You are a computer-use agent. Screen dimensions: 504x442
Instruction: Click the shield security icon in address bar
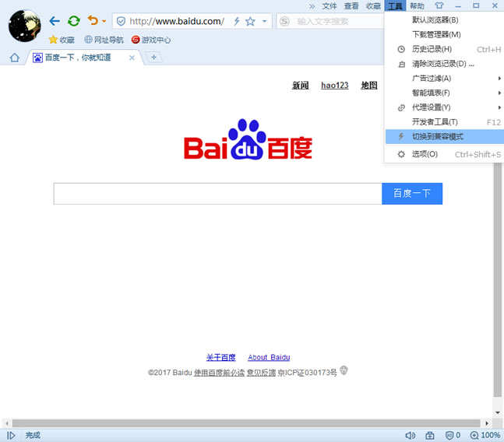click(121, 22)
